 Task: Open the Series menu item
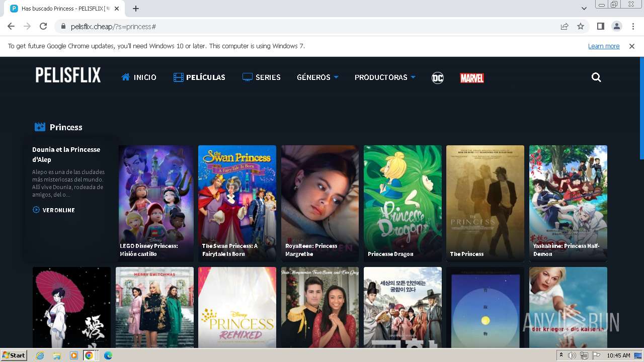(261, 77)
